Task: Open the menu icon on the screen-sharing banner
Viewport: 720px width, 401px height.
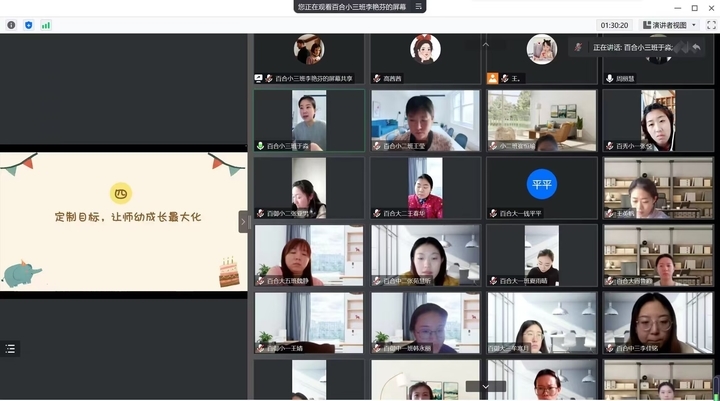Action: tap(418, 6)
